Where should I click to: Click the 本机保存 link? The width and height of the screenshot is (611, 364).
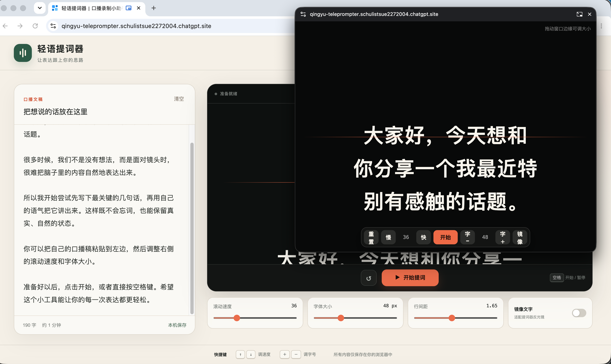[x=177, y=325]
